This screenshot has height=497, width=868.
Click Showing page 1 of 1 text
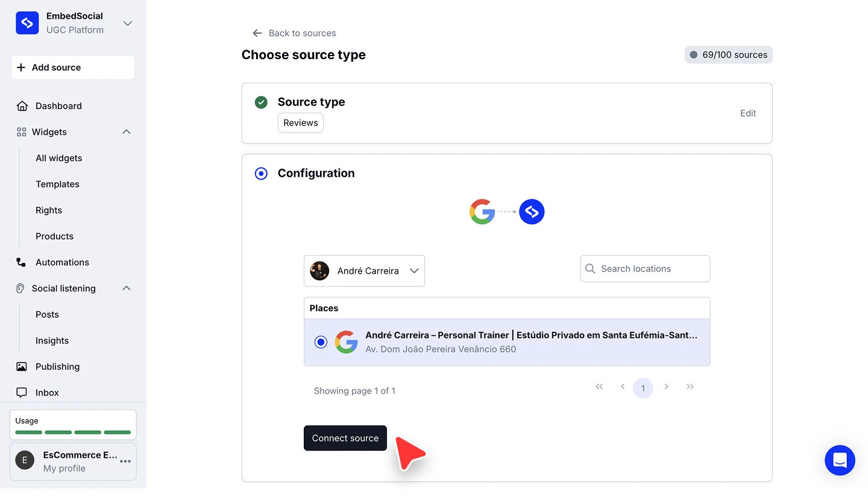coord(354,391)
